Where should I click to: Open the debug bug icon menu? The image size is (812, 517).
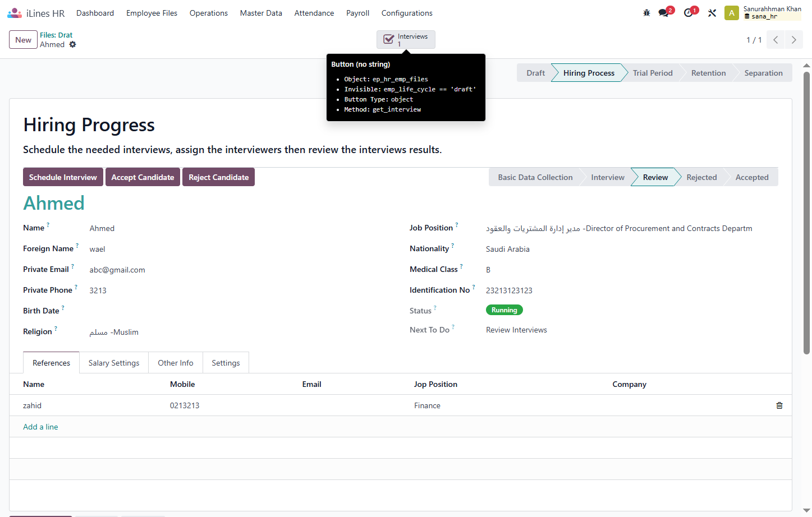click(646, 13)
